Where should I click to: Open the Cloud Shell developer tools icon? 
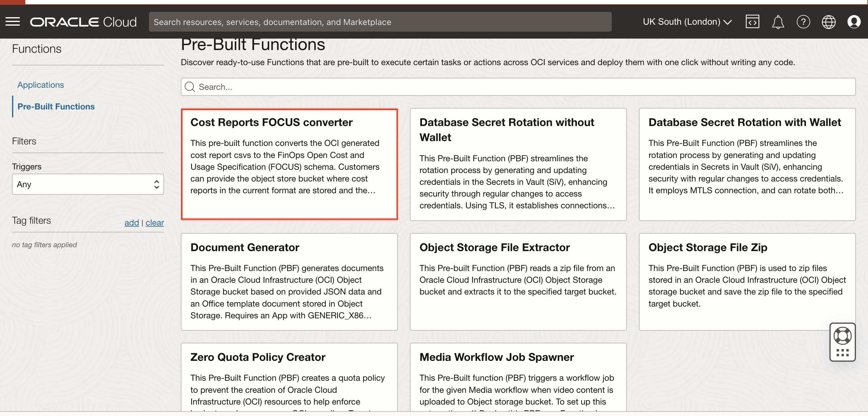click(x=753, y=22)
